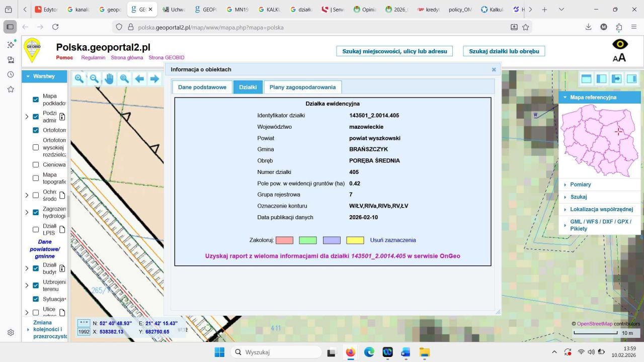The height and width of the screenshot is (362, 644).
Task: Color parcel with the red swatch
Action: 284,240
